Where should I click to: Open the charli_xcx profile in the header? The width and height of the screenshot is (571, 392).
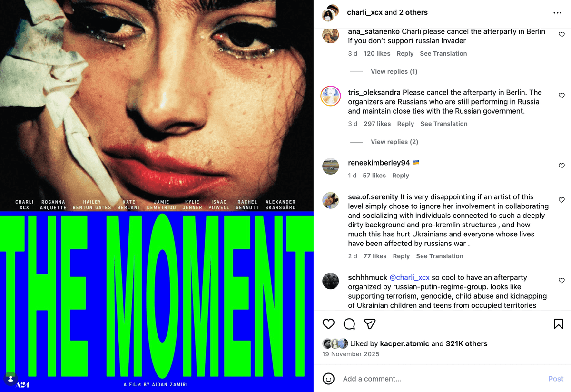tap(365, 12)
